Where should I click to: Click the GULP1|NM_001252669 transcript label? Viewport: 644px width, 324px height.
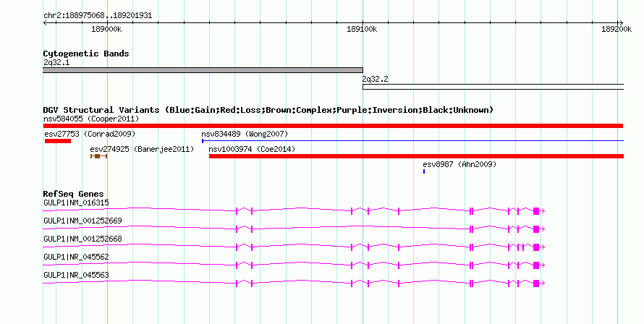click(x=82, y=221)
